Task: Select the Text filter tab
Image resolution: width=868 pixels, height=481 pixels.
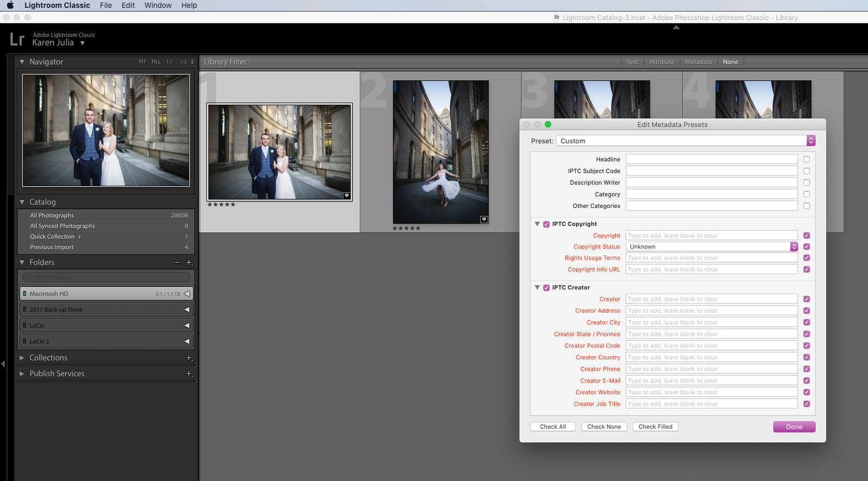Action: (633, 62)
